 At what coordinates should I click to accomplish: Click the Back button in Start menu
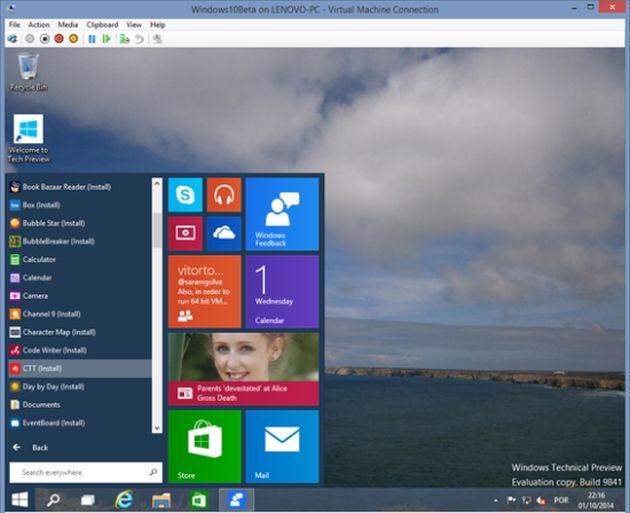click(30, 448)
